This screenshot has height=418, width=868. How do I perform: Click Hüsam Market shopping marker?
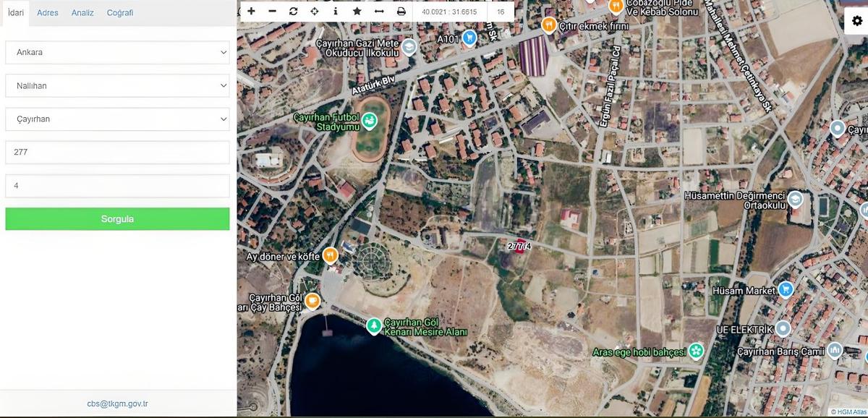[786, 290]
